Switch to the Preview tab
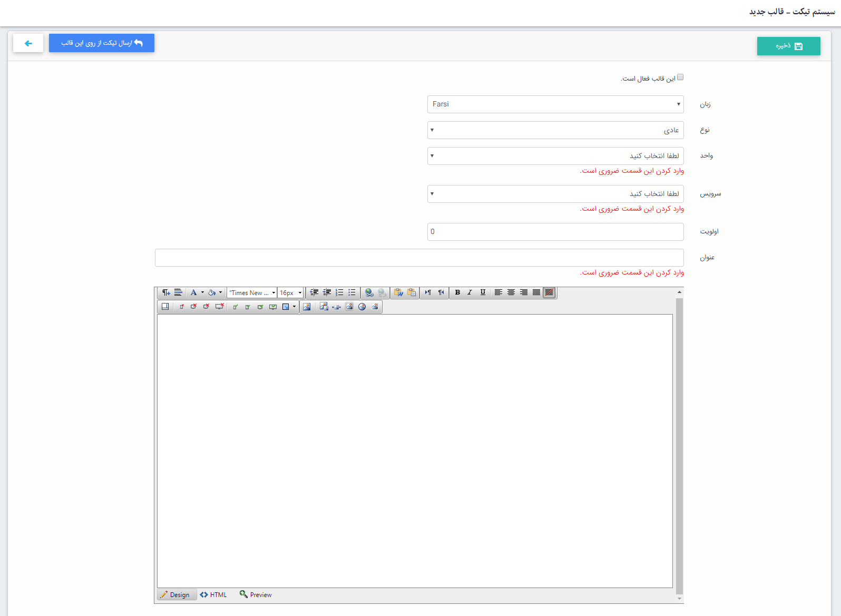The height and width of the screenshot is (616, 841). (x=256, y=594)
